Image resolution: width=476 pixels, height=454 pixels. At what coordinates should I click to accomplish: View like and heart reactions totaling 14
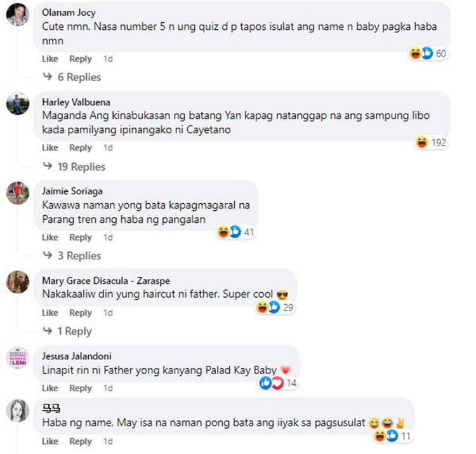pos(278,383)
